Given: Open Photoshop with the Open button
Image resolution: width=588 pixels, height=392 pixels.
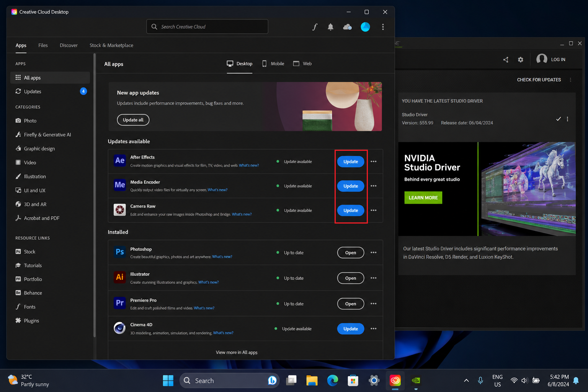Looking at the screenshot, I should [x=351, y=253].
